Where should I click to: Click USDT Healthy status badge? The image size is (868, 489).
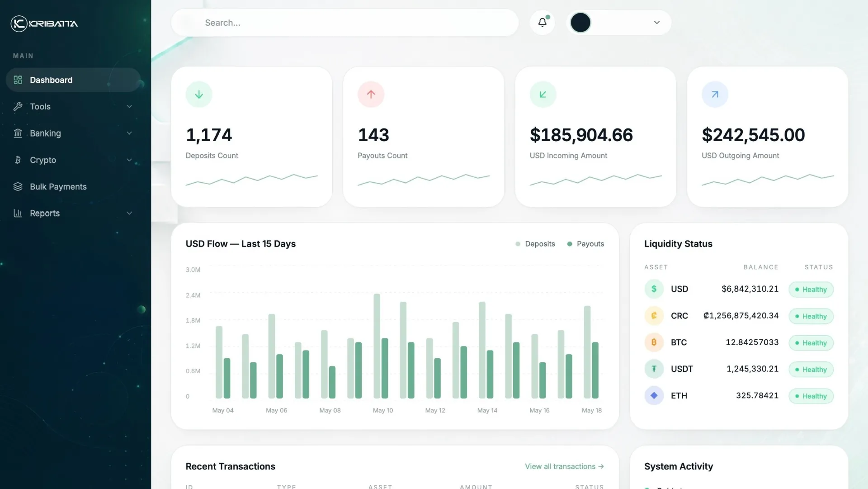click(811, 370)
